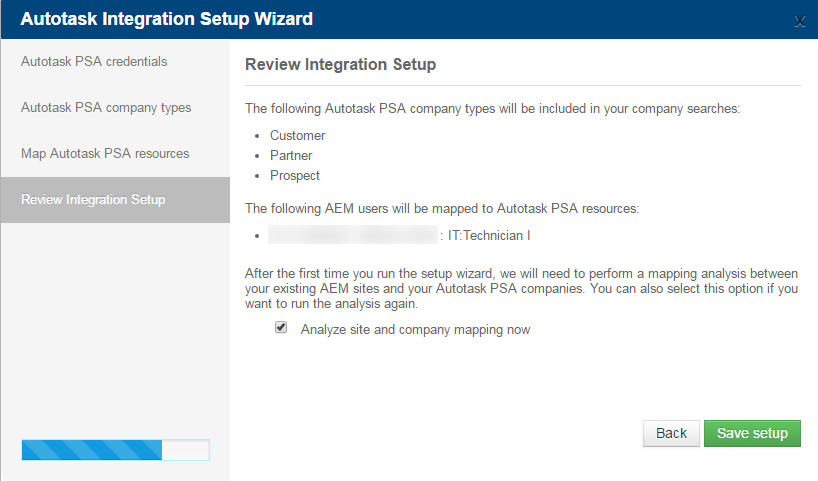This screenshot has width=818, height=481.
Task: Click the Prospect company type entry
Action: pyautogui.click(x=294, y=176)
